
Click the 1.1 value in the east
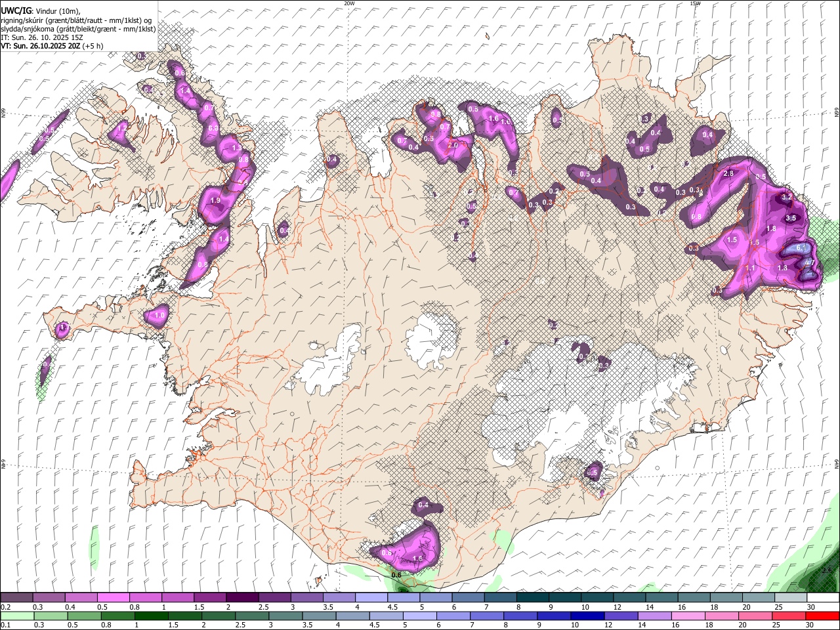coord(751,268)
